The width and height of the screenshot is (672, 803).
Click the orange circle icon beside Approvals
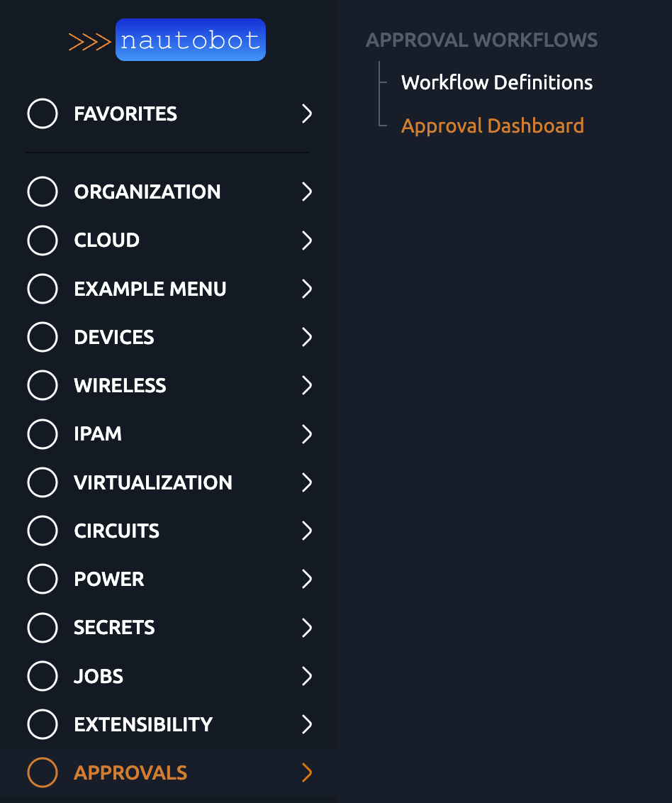43,772
